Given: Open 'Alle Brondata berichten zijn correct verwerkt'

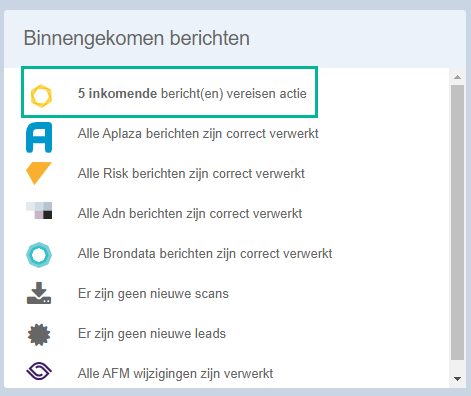Looking at the screenshot, I should (205, 253).
